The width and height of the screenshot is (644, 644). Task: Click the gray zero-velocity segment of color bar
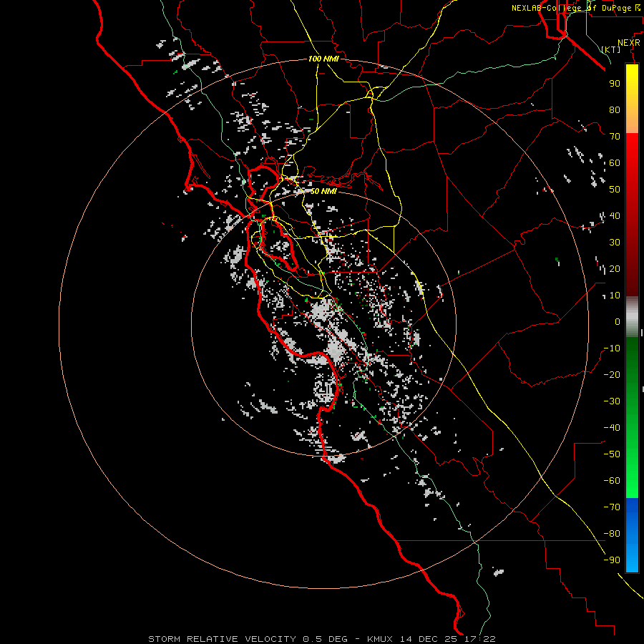[632, 317]
